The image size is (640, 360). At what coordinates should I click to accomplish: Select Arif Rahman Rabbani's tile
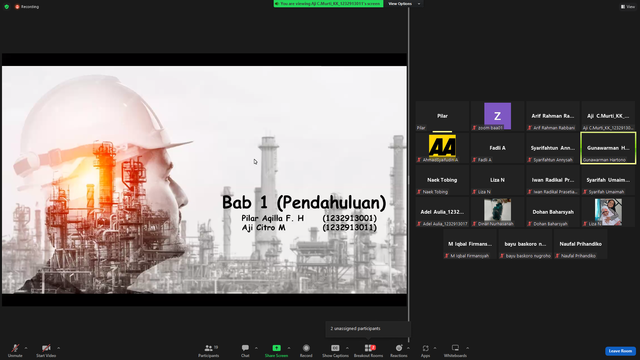pos(553,116)
